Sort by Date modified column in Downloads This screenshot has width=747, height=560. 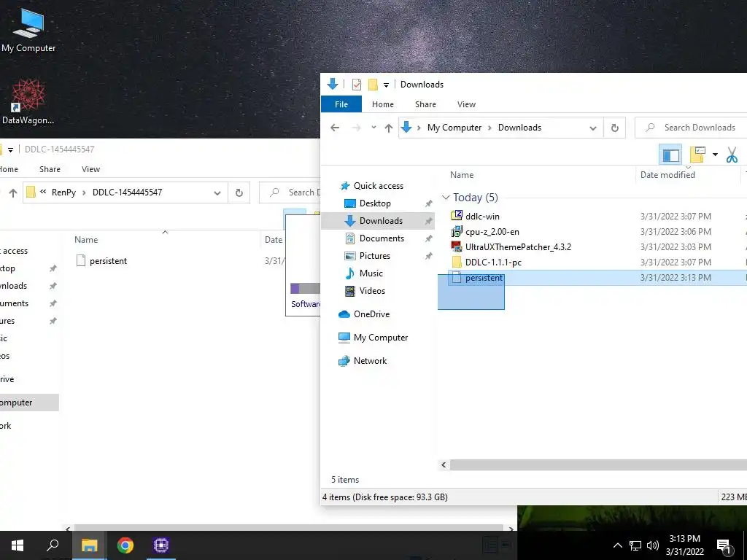667,175
